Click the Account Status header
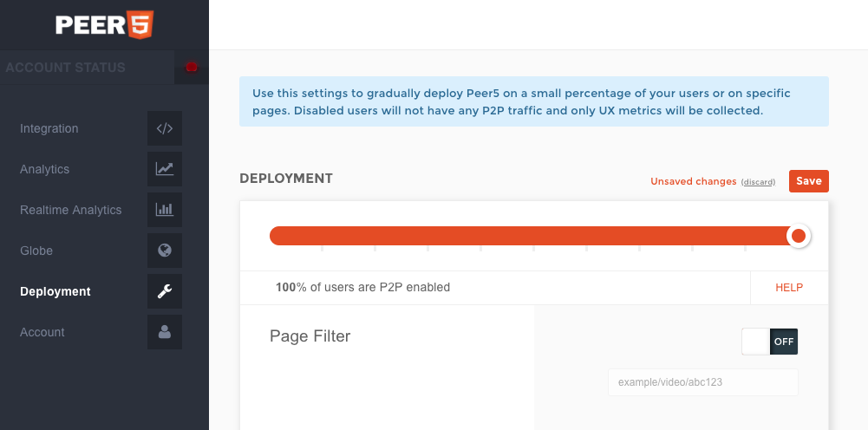The image size is (868, 430). coord(66,68)
